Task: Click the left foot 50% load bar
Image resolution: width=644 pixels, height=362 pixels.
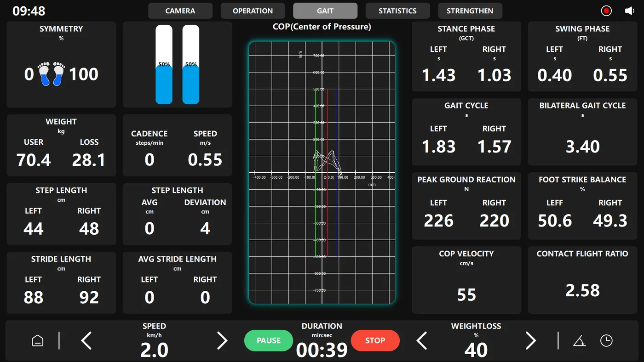Action: click(164, 64)
